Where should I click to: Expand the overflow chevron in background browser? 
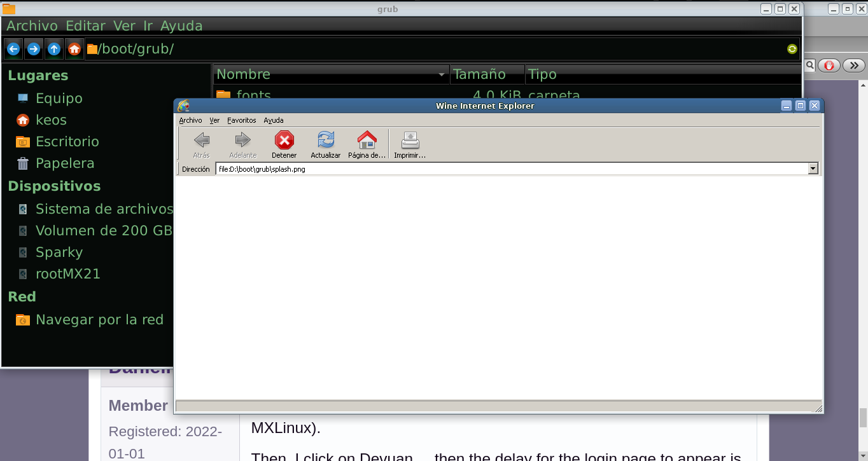[854, 65]
